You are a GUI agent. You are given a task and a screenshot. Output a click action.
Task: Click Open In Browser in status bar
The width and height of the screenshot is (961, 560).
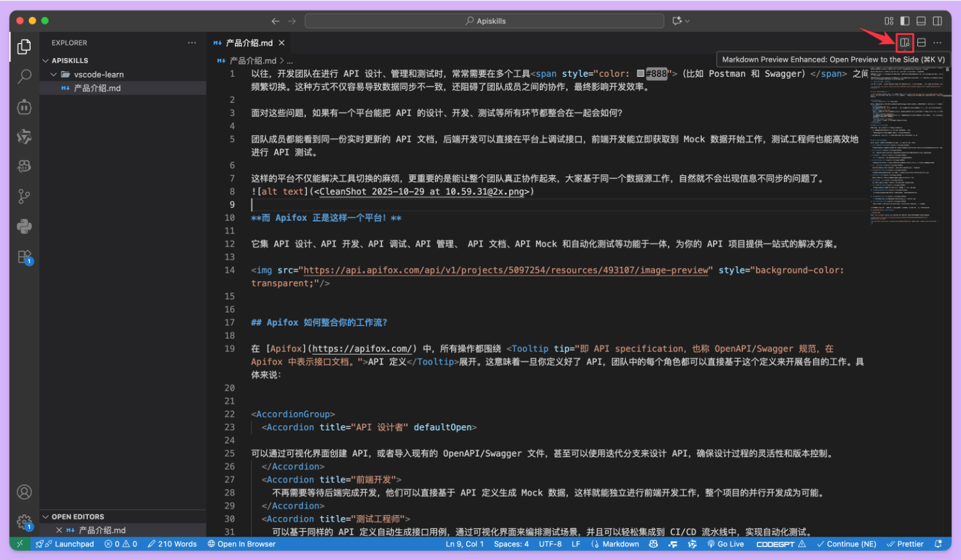(x=242, y=544)
